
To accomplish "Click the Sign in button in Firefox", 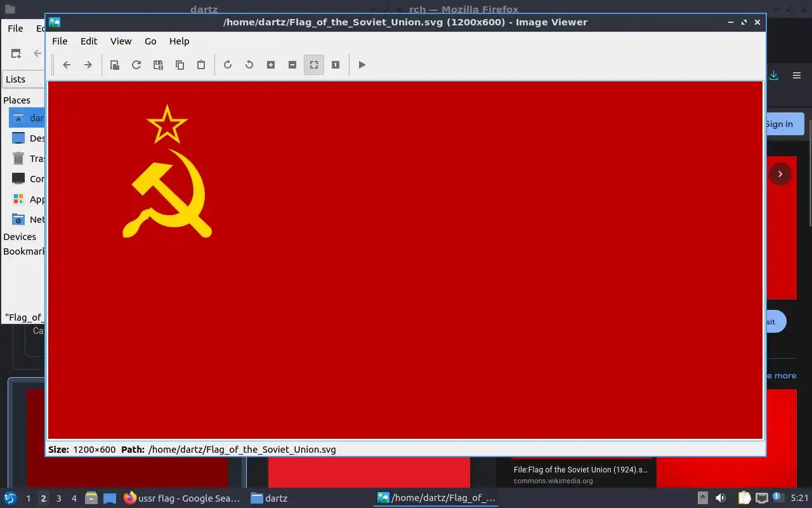I will pos(785,124).
